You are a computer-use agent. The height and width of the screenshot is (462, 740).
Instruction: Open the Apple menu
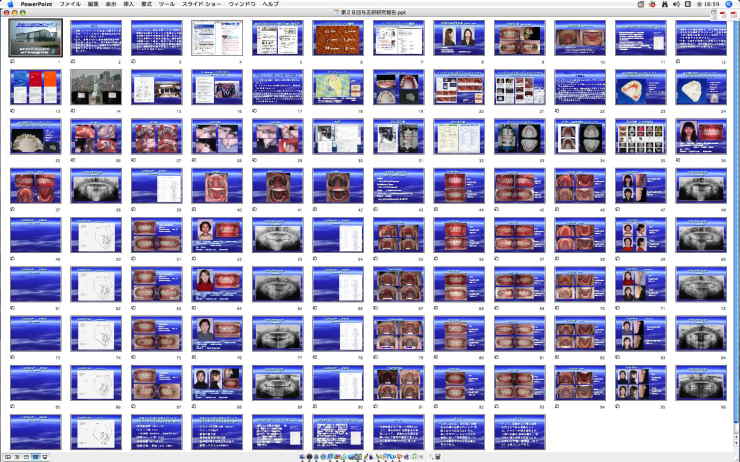click(9, 4)
